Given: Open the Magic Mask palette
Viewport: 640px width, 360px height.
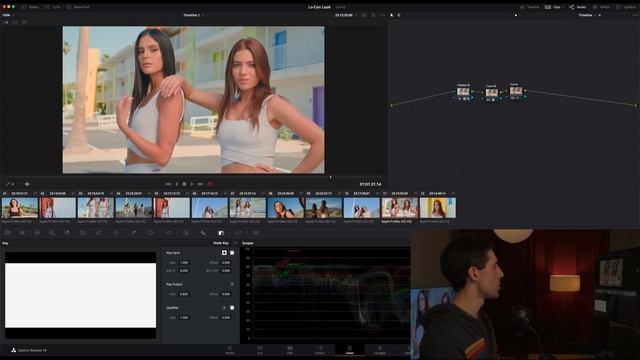Looking at the screenshot, I should pyautogui.click(x=186, y=233).
